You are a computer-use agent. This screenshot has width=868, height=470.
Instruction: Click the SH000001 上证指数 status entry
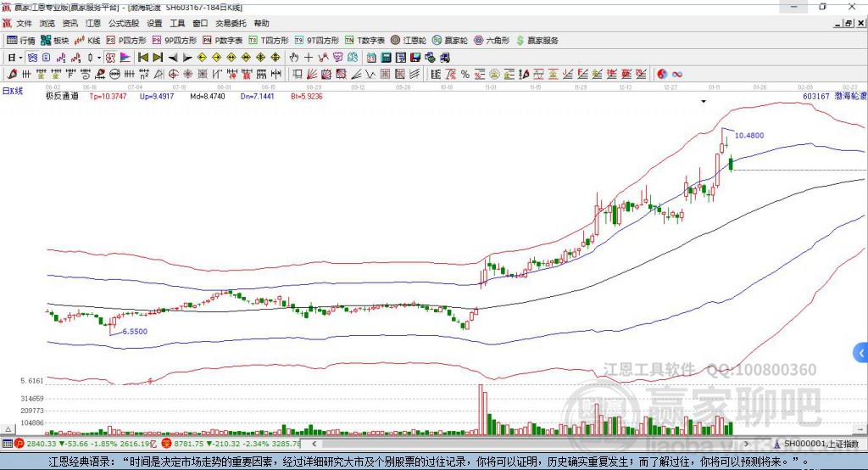(x=816, y=444)
